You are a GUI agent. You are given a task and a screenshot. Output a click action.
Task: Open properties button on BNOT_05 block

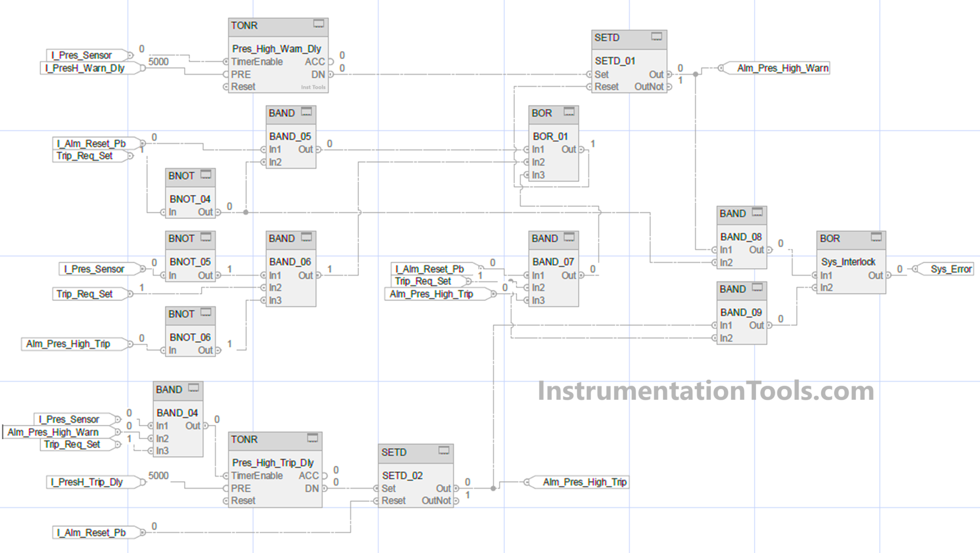pyautogui.click(x=206, y=237)
